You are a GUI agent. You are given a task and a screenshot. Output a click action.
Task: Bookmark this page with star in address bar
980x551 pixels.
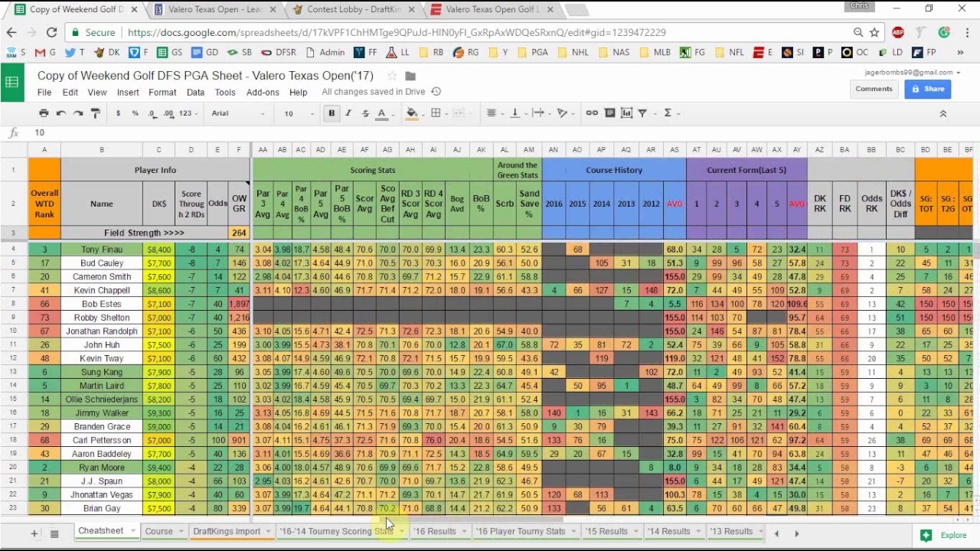(874, 32)
